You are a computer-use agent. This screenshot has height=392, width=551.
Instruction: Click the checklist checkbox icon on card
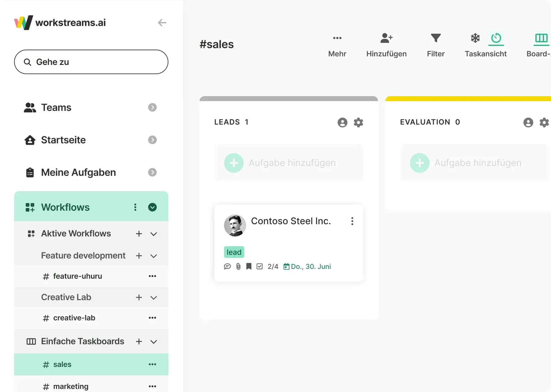(260, 267)
